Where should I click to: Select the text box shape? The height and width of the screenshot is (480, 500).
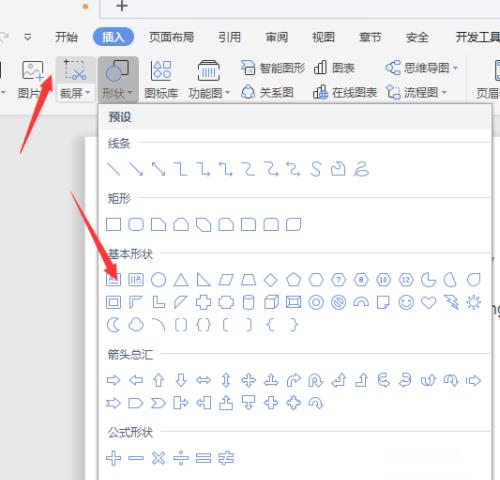[113, 279]
